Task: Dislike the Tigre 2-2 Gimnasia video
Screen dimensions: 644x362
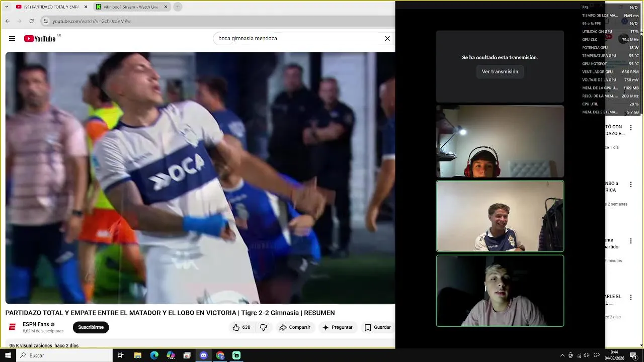Action: (264, 327)
